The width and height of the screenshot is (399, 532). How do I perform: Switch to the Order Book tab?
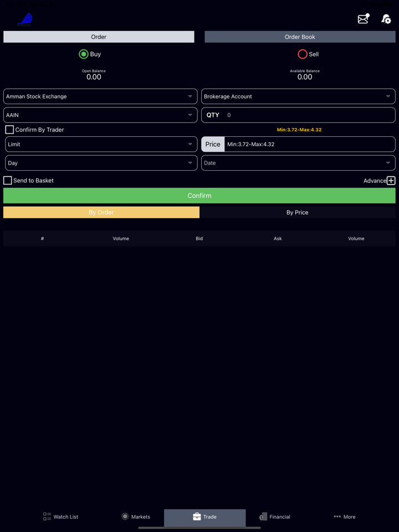click(x=300, y=37)
